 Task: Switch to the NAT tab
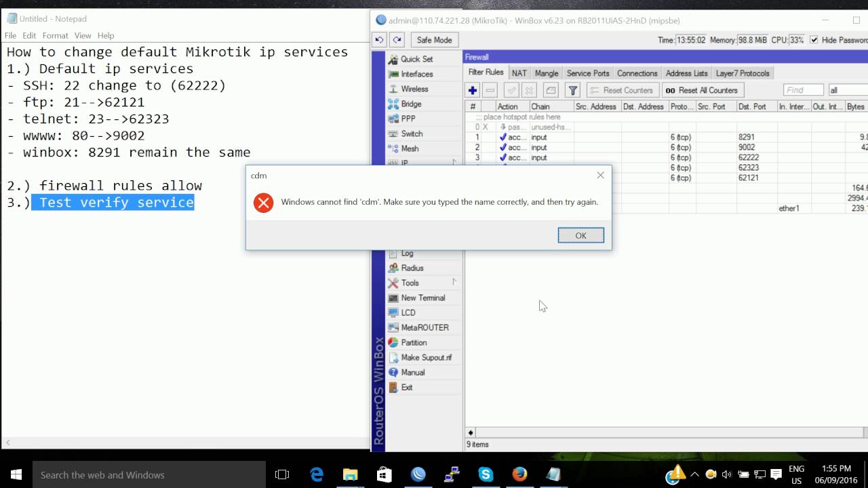pyautogui.click(x=519, y=73)
